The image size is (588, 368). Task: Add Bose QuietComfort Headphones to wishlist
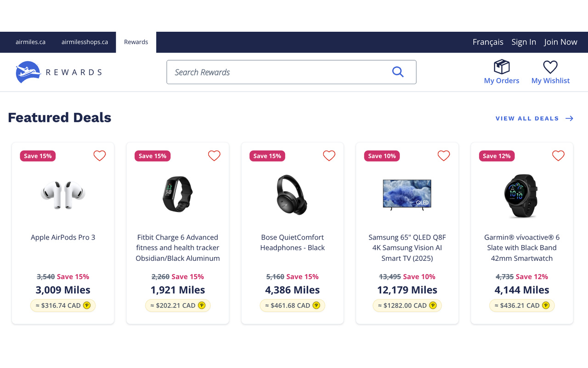click(329, 156)
